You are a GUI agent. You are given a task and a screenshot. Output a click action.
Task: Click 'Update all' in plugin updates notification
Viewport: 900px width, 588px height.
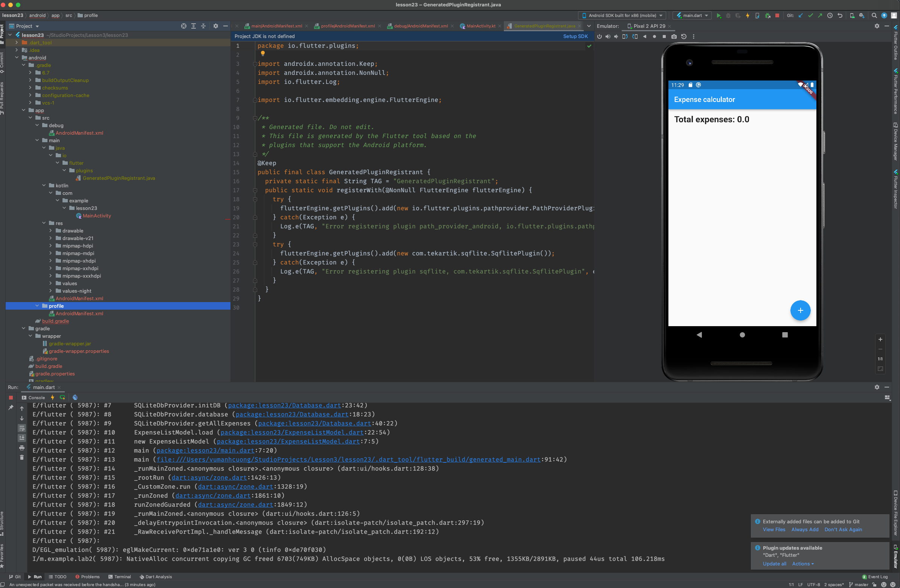click(774, 564)
